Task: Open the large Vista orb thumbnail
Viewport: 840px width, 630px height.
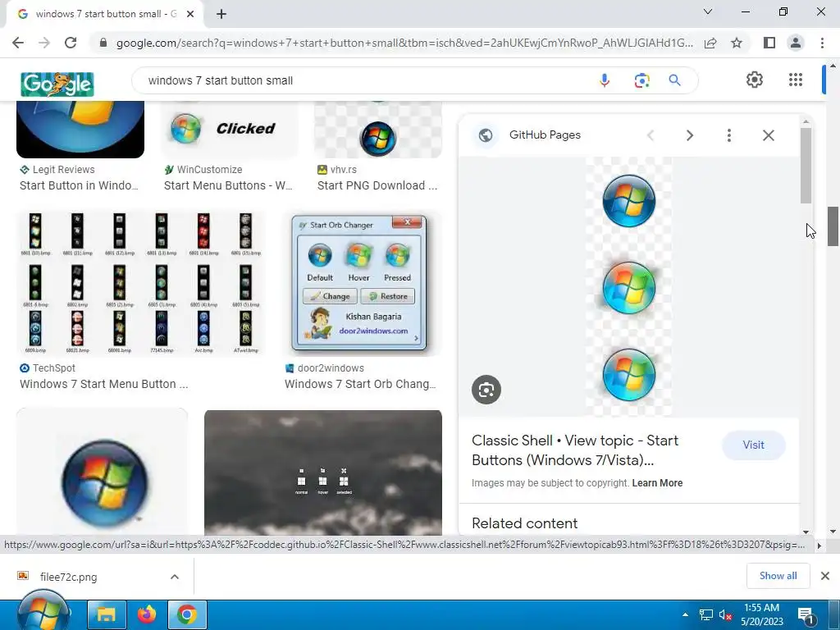Action: pyautogui.click(x=102, y=472)
